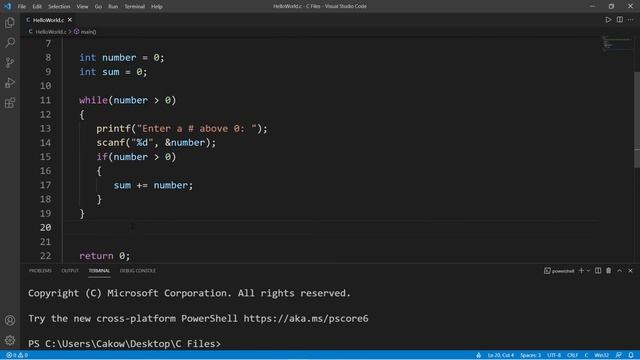The width and height of the screenshot is (640, 360).
Task: Click Ln 20, Col 4 in status bar
Action: click(500, 355)
